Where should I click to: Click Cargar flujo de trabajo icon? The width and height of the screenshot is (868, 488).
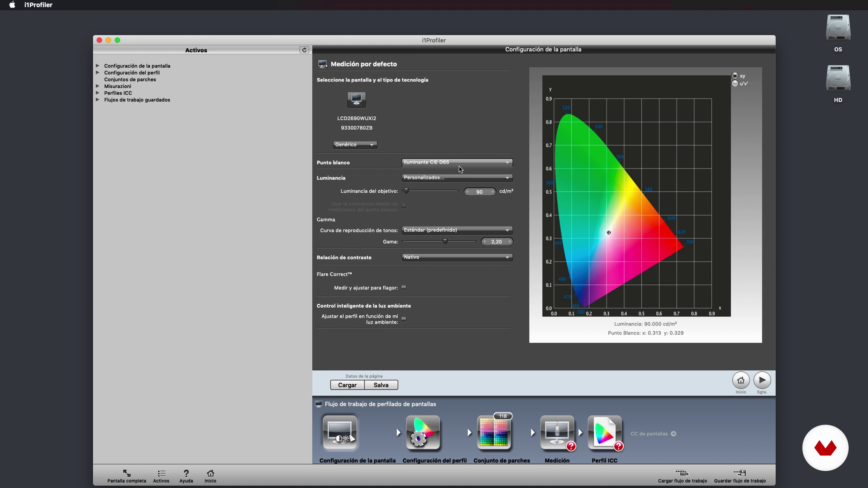pos(682,473)
